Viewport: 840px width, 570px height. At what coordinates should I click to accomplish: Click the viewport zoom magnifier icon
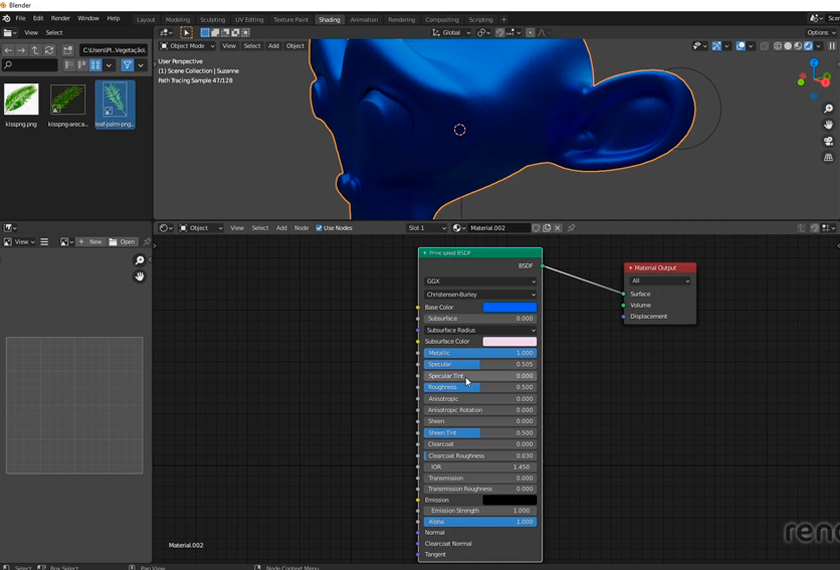point(828,109)
